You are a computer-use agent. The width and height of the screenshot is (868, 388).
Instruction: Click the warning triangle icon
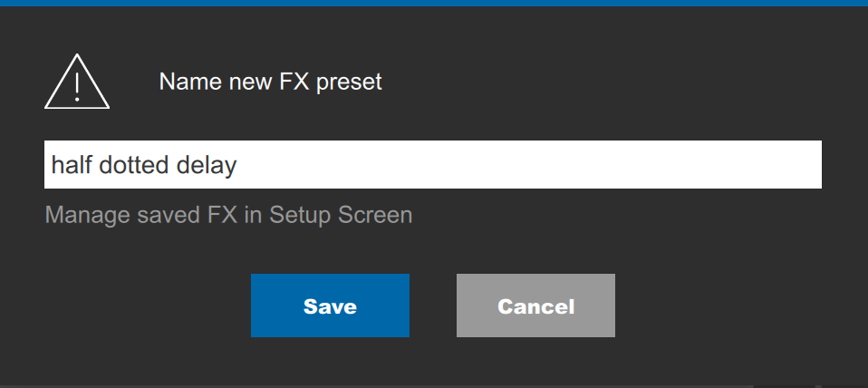point(77,82)
